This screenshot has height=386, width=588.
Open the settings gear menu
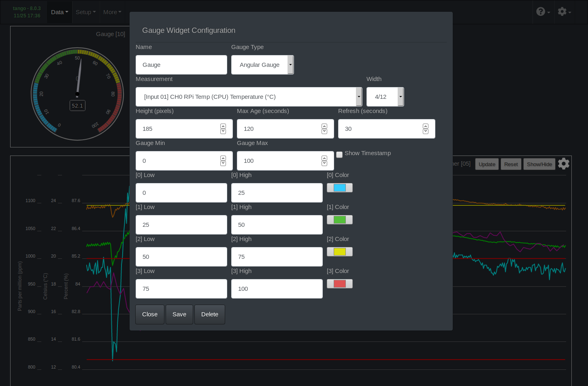[x=564, y=12]
